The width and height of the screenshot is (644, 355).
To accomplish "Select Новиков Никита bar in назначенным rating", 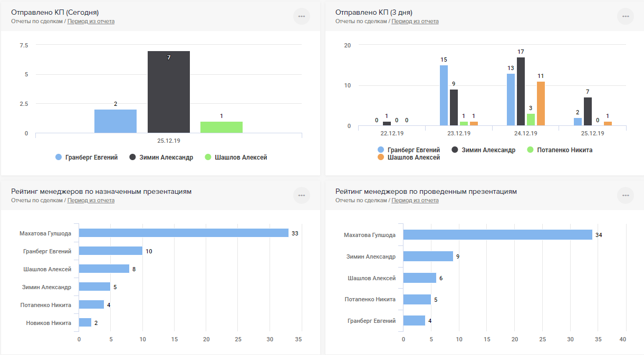I will click(x=85, y=322).
